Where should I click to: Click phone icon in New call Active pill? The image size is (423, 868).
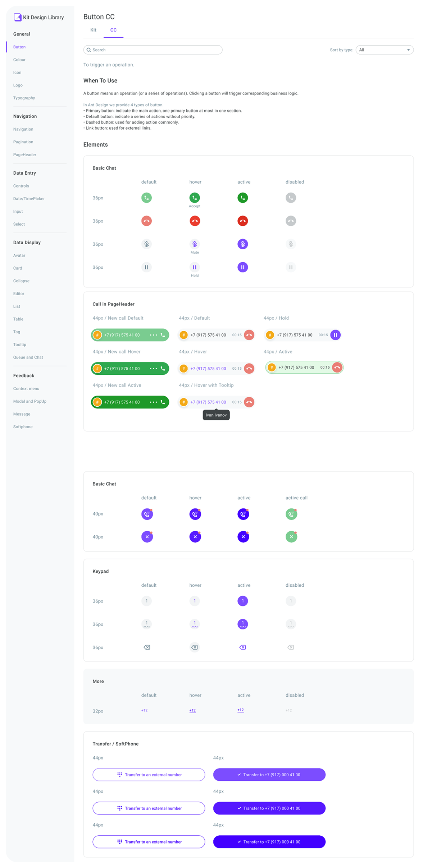(x=163, y=402)
